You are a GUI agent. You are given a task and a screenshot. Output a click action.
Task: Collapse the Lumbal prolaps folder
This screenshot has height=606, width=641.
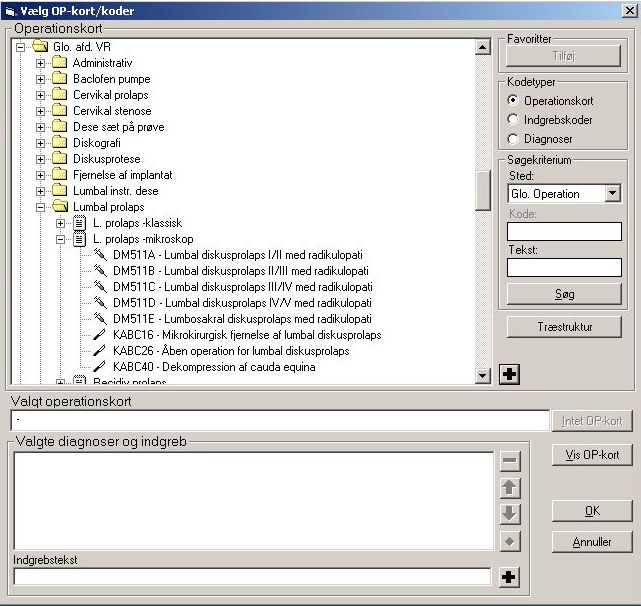tap(40, 207)
